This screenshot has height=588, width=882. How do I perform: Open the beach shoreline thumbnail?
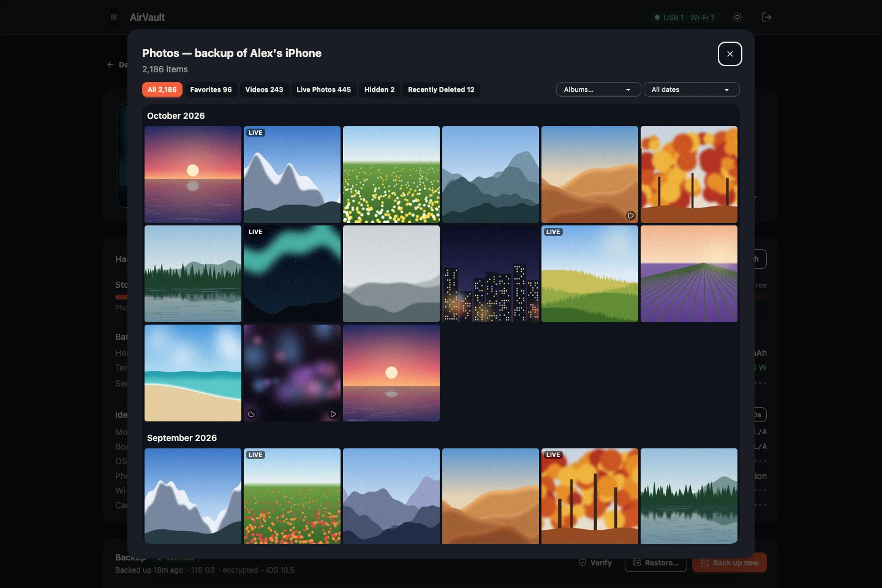pyautogui.click(x=193, y=373)
